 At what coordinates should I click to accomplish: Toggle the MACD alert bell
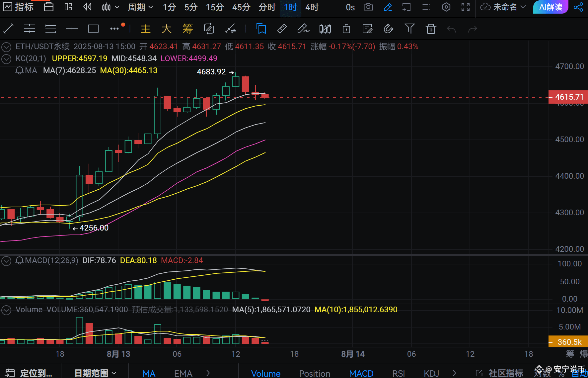click(x=20, y=261)
